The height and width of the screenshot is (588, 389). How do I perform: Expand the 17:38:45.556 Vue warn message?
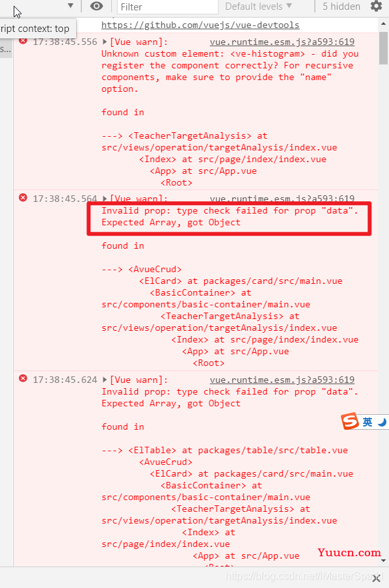coord(105,42)
